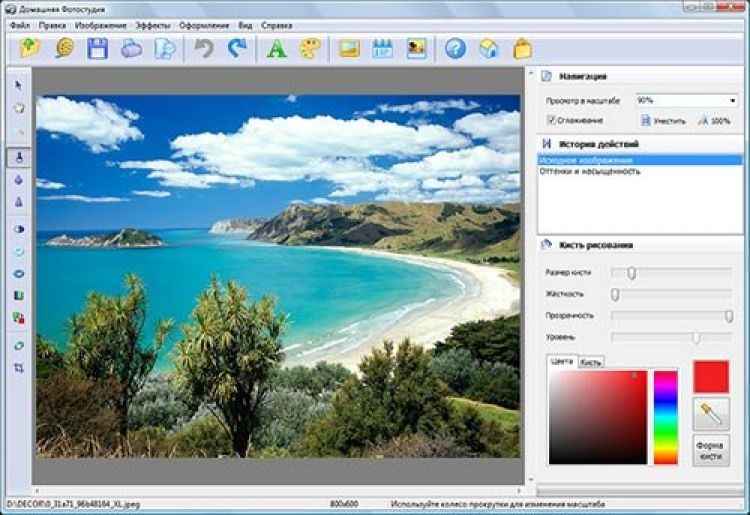Undo the last action with gray arrow

coord(204,48)
